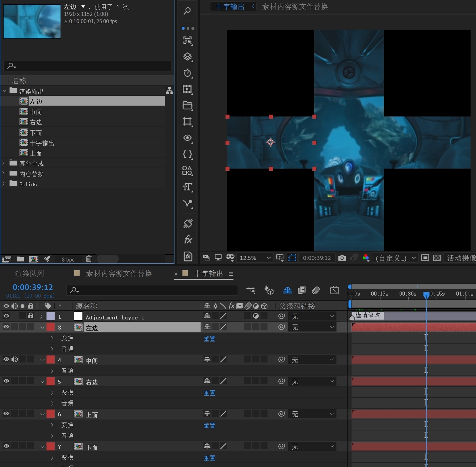The image size is (476, 467).
Task: Unlock the Adjustment Layer 1 lock toggle
Action: click(x=31, y=316)
